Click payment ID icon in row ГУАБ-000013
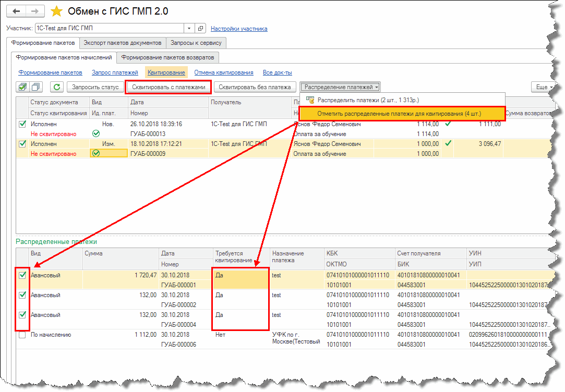 pos(96,133)
